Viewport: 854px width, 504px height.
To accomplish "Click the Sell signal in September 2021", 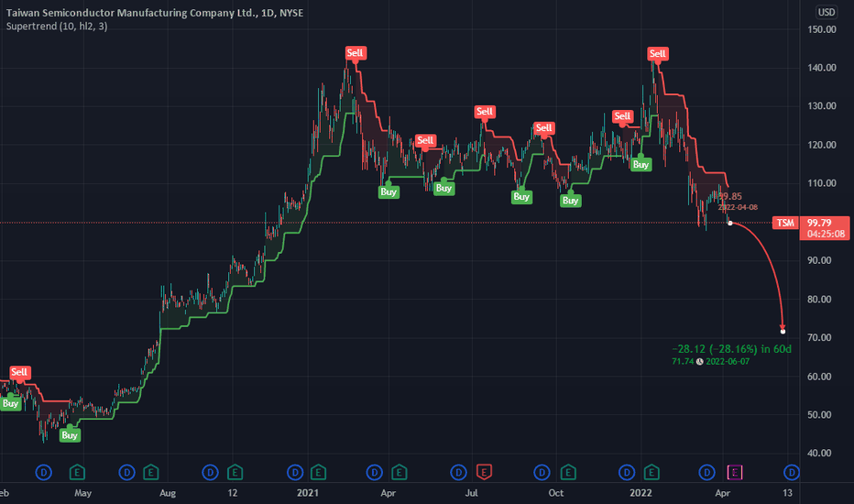I will (x=543, y=128).
